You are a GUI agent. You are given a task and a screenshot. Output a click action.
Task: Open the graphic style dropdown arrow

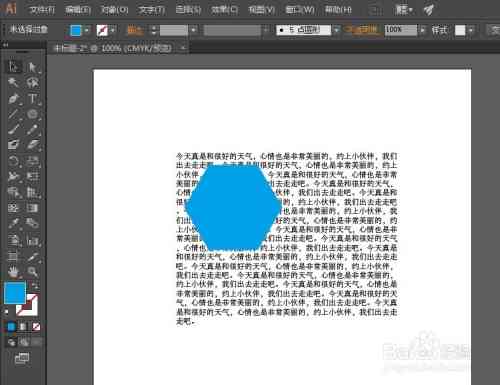pyautogui.click(x=471, y=30)
